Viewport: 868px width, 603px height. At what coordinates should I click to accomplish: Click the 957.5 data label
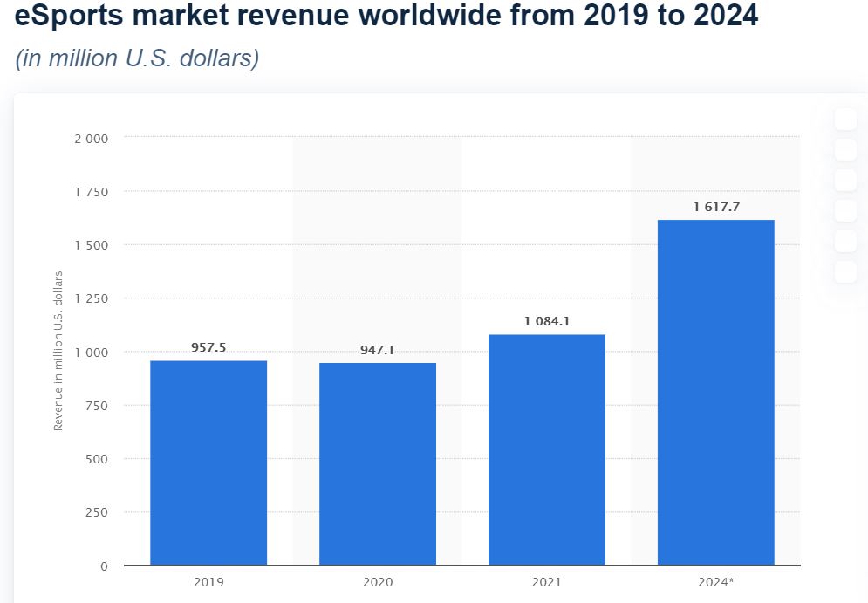(x=208, y=347)
